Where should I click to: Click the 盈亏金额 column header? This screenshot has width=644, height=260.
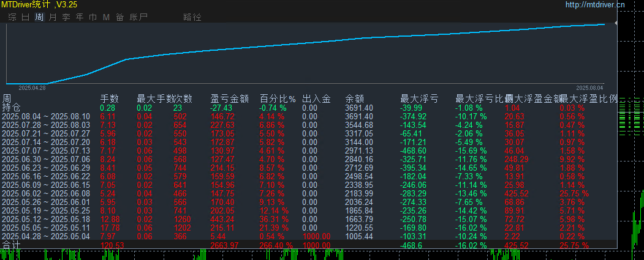[230, 99]
